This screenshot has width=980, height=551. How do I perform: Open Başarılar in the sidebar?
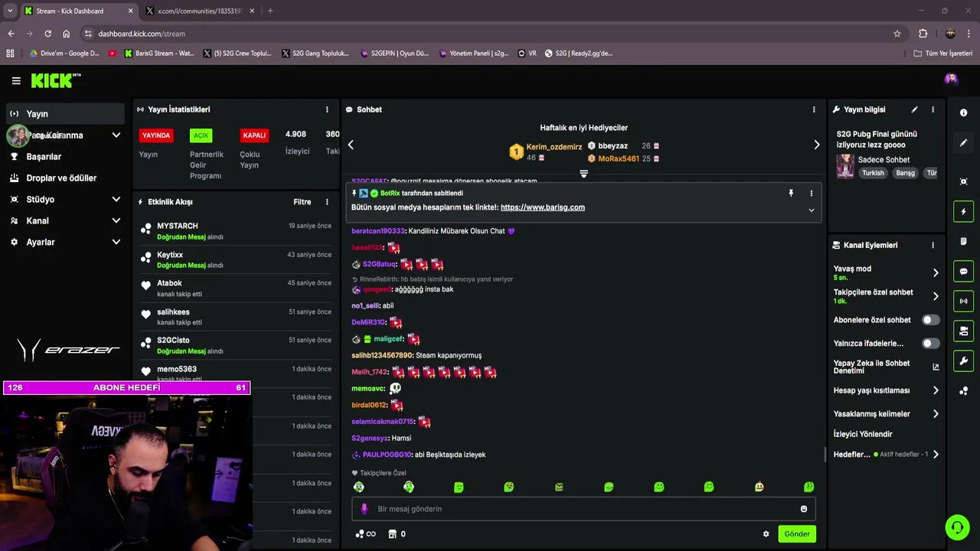click(64, 156)
